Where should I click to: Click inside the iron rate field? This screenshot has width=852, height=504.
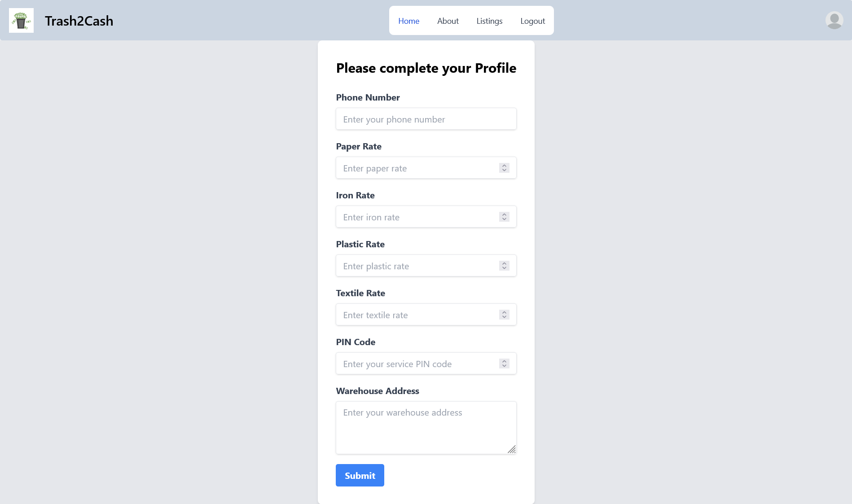point(415,217)
